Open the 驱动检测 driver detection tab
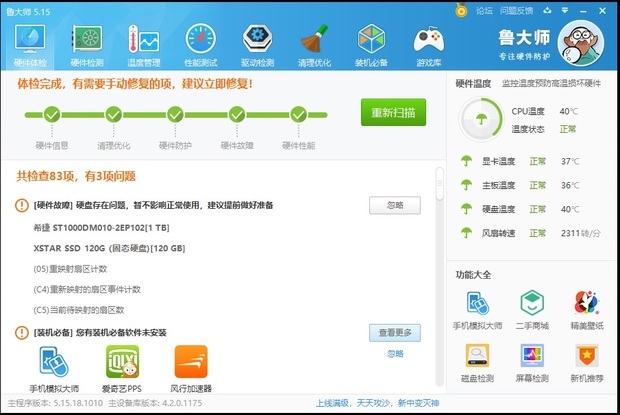This screenshot has height=415, width=620. pyautogui.click(x=257, y=45)
